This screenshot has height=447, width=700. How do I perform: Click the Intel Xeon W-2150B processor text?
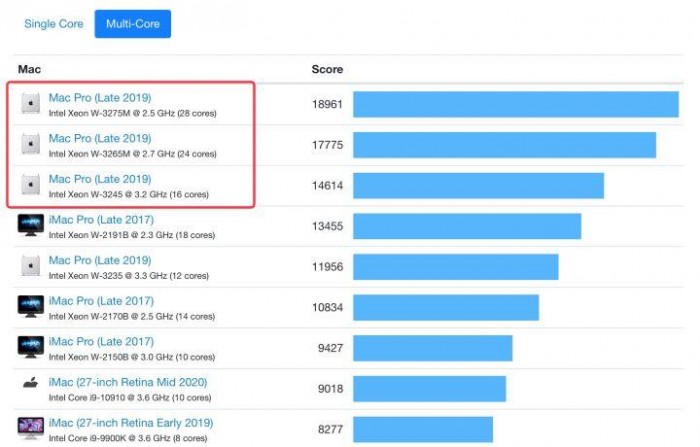coord(132,357)
